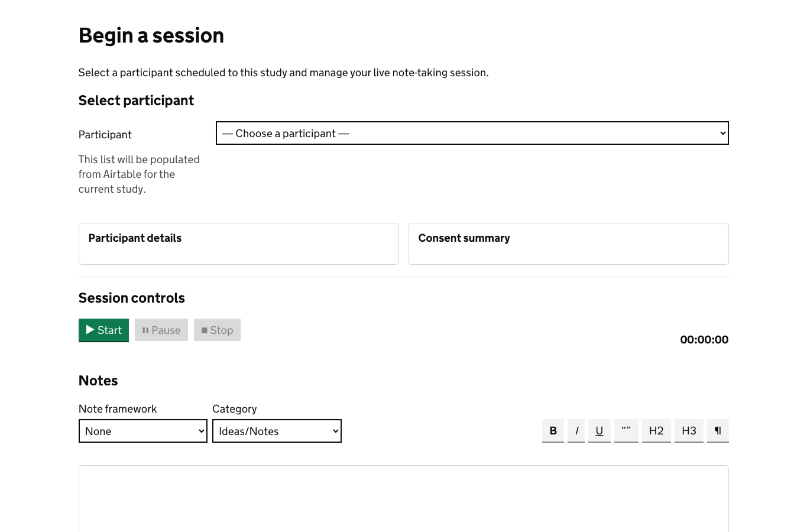Click the Participant field label
807x532 pixels.
tap(105, 135)
